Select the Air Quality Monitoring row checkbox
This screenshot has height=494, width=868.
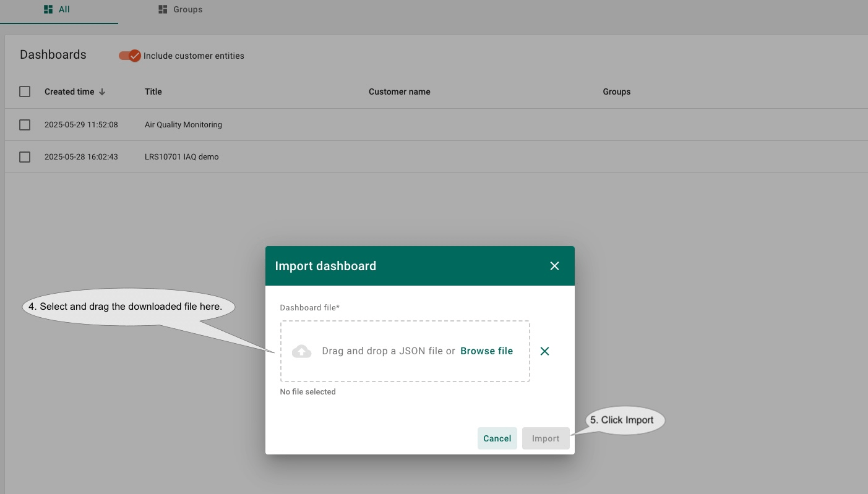(x=25, y=125)
